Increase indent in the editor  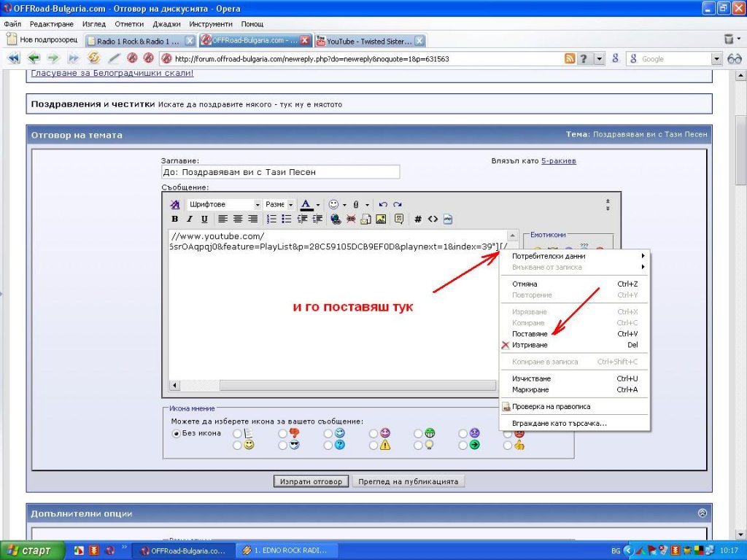[x=317, y=219]
